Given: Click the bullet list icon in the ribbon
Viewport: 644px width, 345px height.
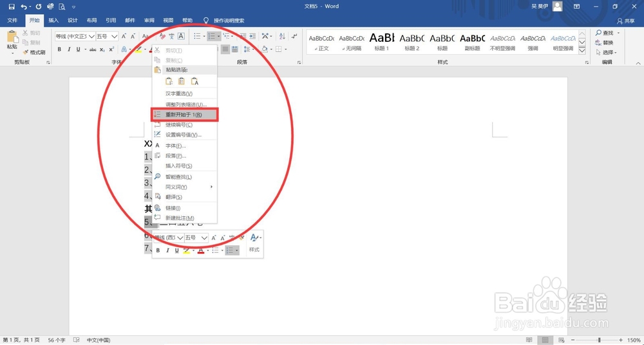Looking at the screenshot, I should point(197,37).
